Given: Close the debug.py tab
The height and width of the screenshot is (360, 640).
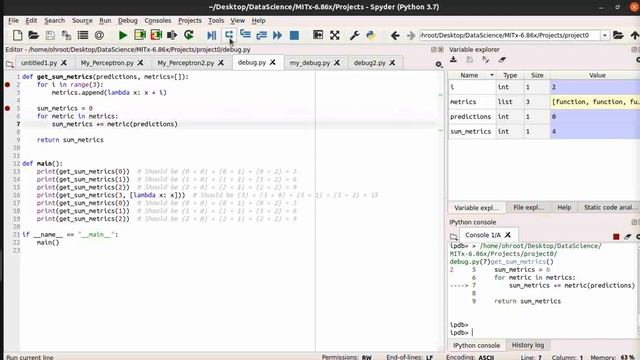Looking at the screenshot, I should [x=273, y=62].
